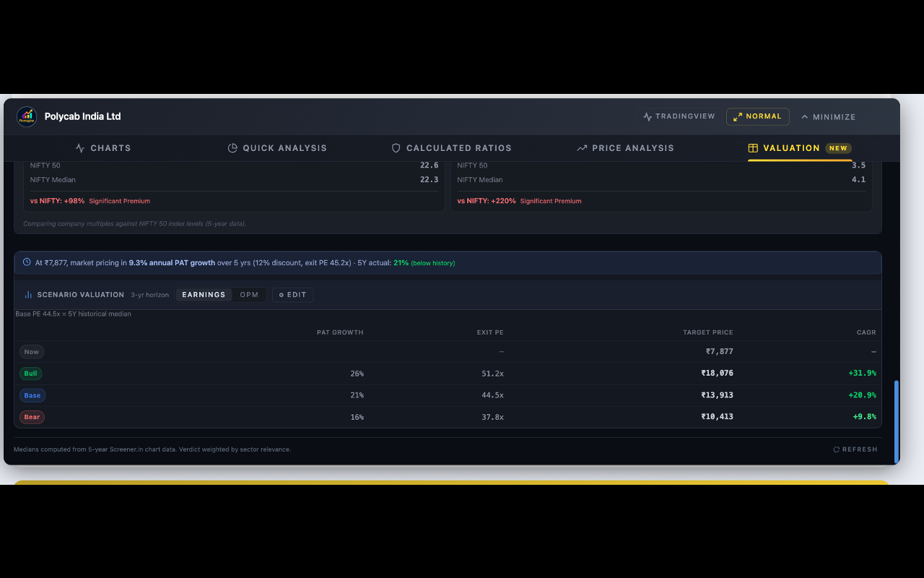
Task: Click the Base PE 44.5x historical median note
Action: 73,314
